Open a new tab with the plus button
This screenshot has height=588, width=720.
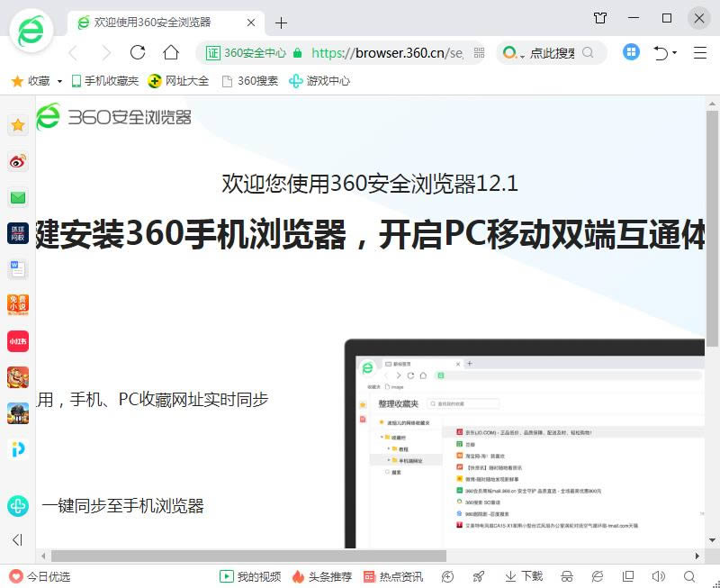[281, 23]
